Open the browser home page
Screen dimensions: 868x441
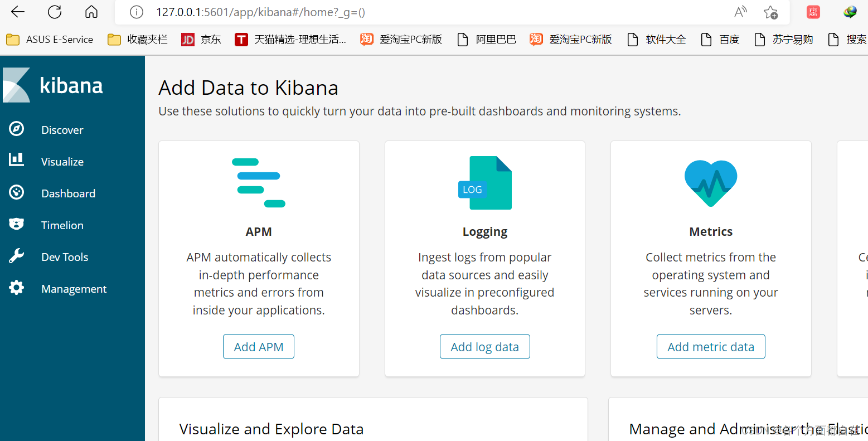click(x=91, y=12)
